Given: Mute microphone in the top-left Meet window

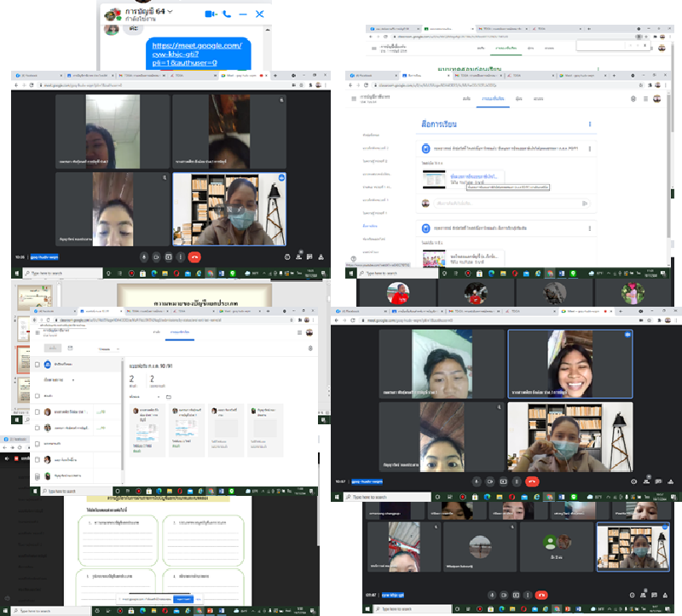Looking at the screenshot, I should click(x=143, y=256).
